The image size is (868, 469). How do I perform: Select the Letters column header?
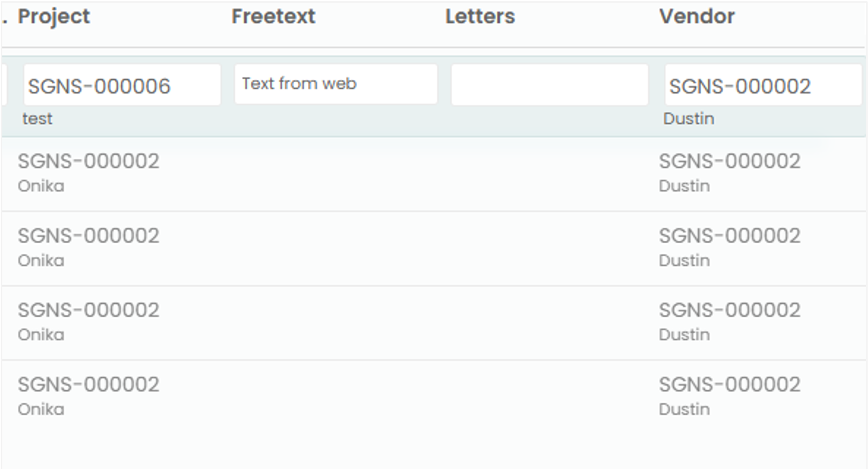pyautogui.click(x=480, y=17)
